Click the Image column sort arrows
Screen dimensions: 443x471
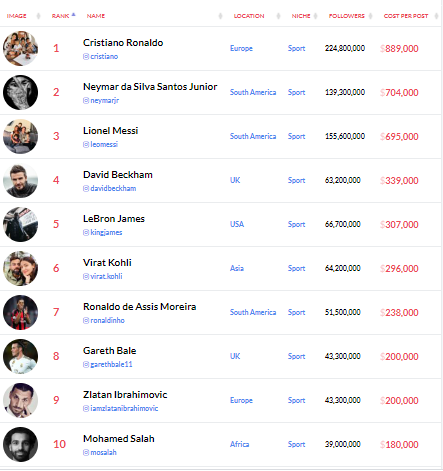click(x=38, y=16)
